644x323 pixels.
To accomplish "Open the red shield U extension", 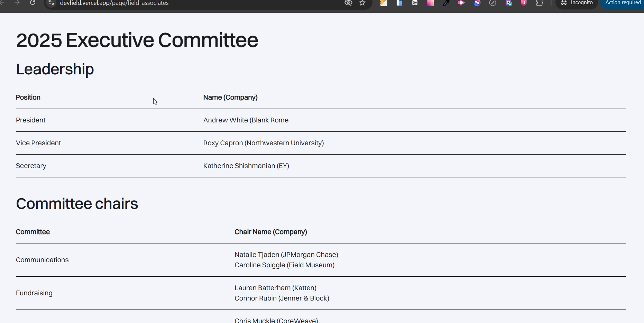I will [524, 3].
